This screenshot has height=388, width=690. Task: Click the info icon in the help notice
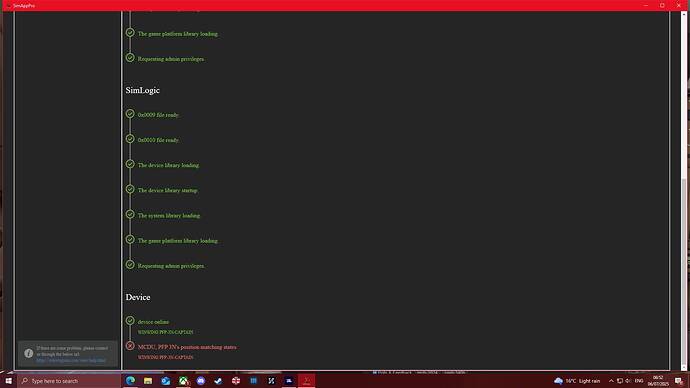29,353
